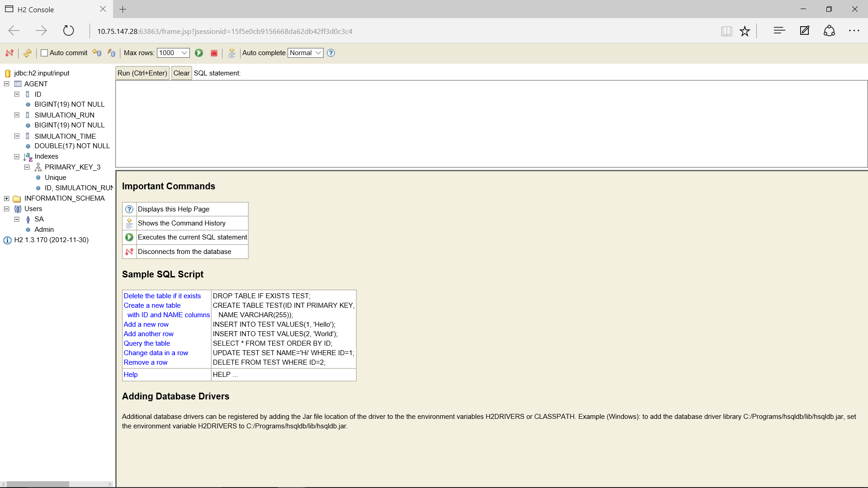The height and width of the screenshot is (488, 868).
Task: Open the browser favorites star icon
Action: point(745,31)
